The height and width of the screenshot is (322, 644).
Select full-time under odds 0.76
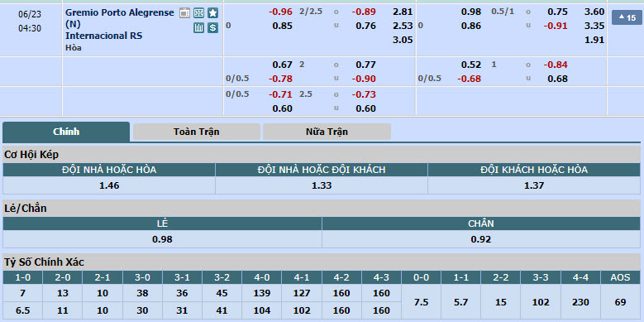pyautogui.click(x=366, y=26)
